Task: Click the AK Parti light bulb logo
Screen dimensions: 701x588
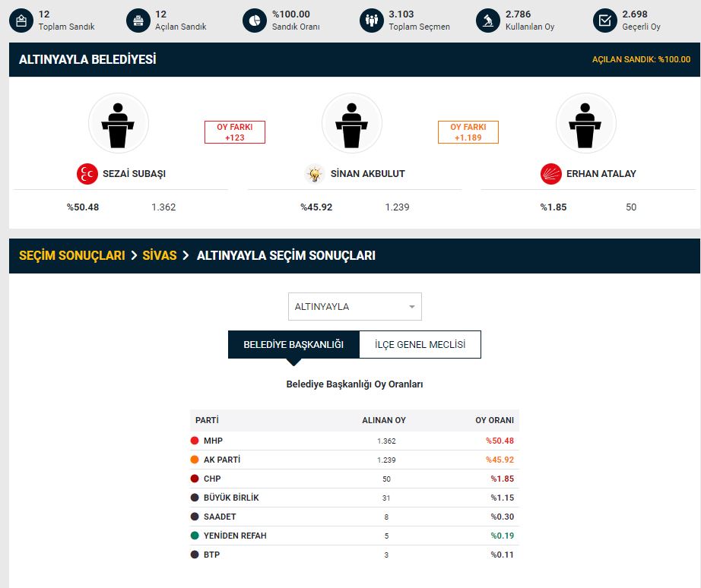Action: [x=314, y=174]
